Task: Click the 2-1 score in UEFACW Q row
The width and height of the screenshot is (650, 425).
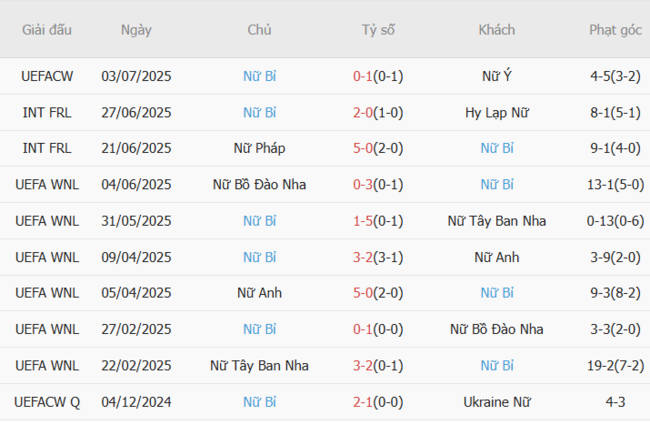Action: [365, 401]
